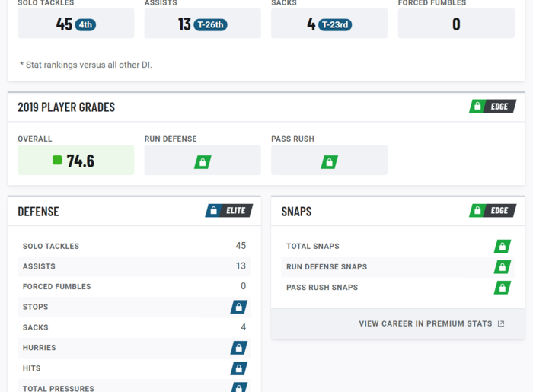The image size is (533, 392).
Task: Click the 'Stat rankings versus all other DI' note
Action: click(x=86, y=65)
